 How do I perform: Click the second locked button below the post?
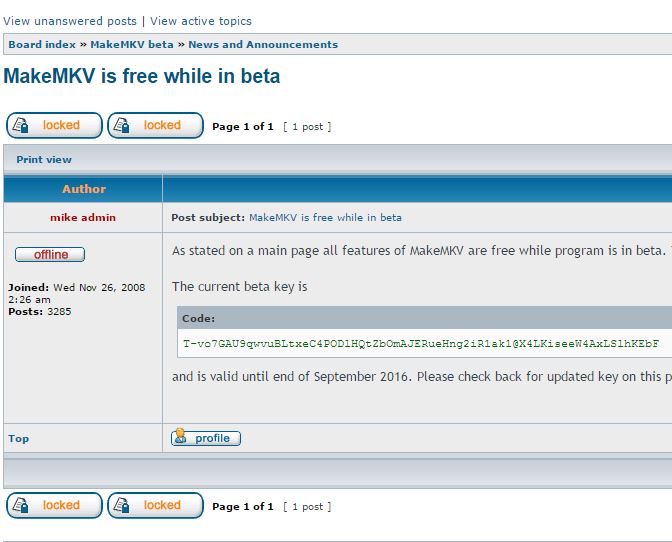pyautogui.click(x=155, y=506)
